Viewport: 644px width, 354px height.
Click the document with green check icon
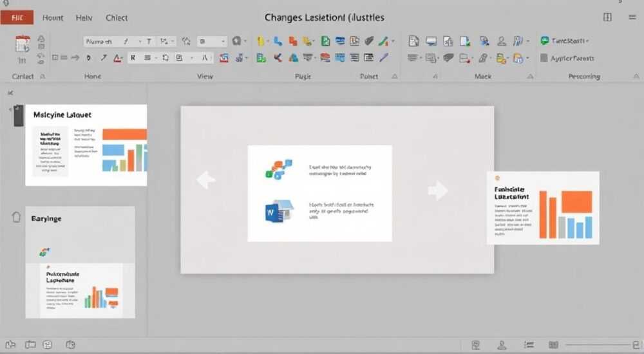[x=465, y=41]
